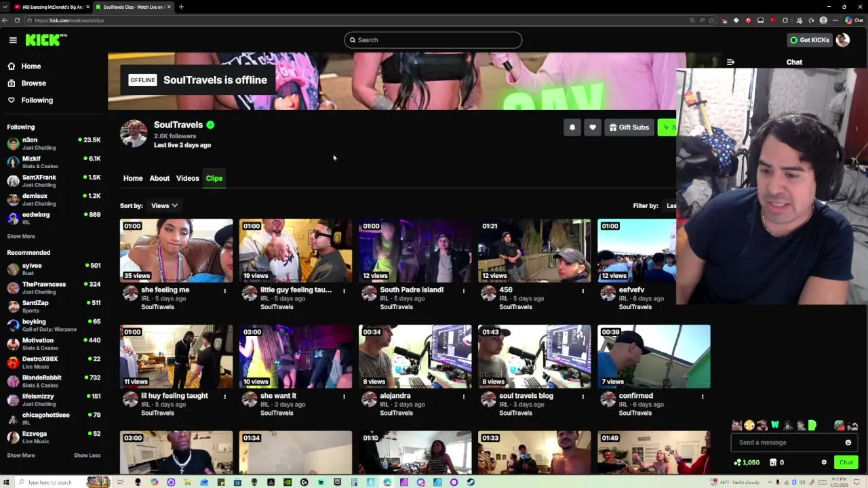Open options menu for '456' clip

583,291
